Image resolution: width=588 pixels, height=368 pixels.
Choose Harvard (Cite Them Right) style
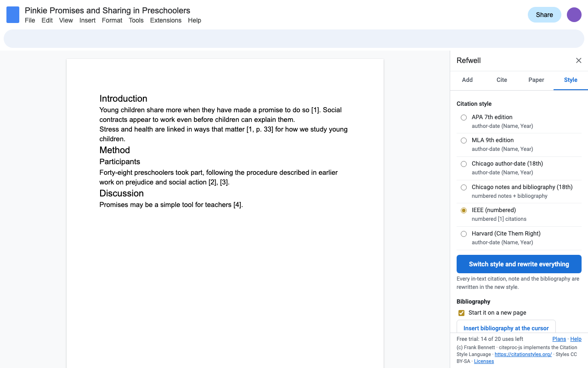click(464, 234)
